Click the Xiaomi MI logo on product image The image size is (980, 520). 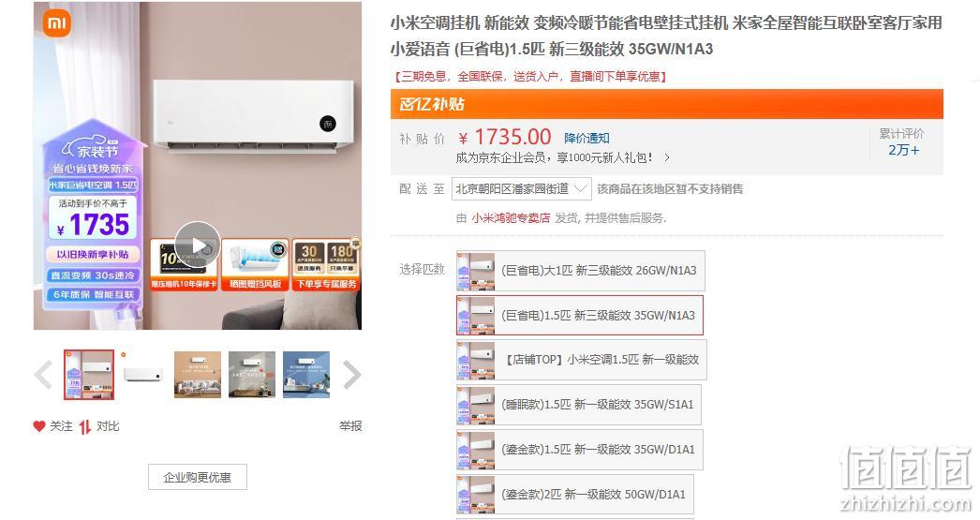pyautogui.click(x=57, y=23)
